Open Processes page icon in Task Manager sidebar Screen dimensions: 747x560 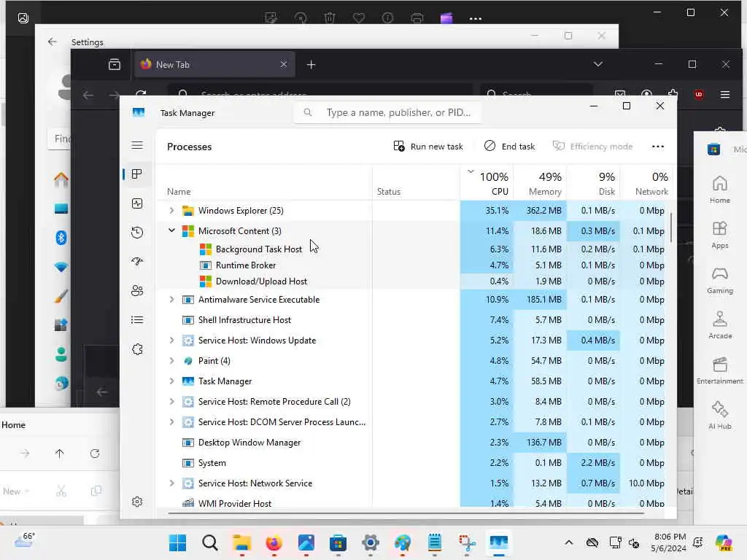137,174
